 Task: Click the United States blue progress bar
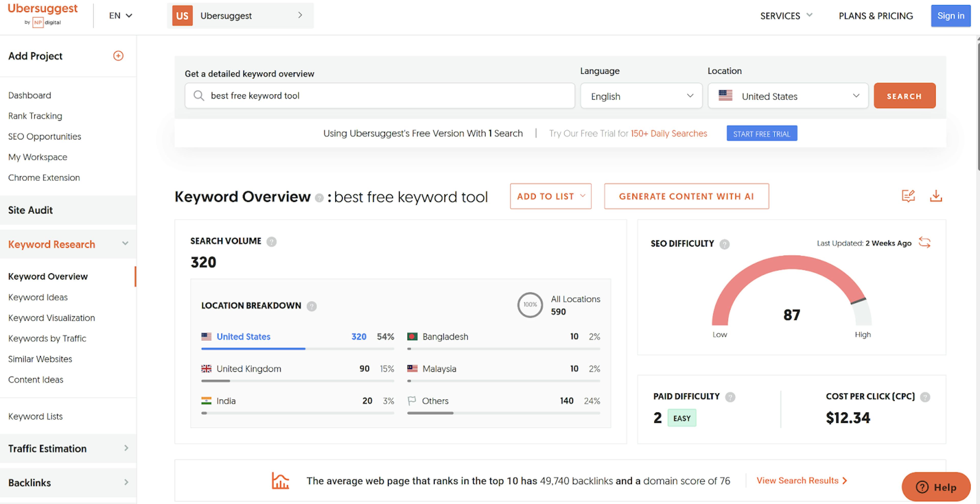click(x=253, y=349)
